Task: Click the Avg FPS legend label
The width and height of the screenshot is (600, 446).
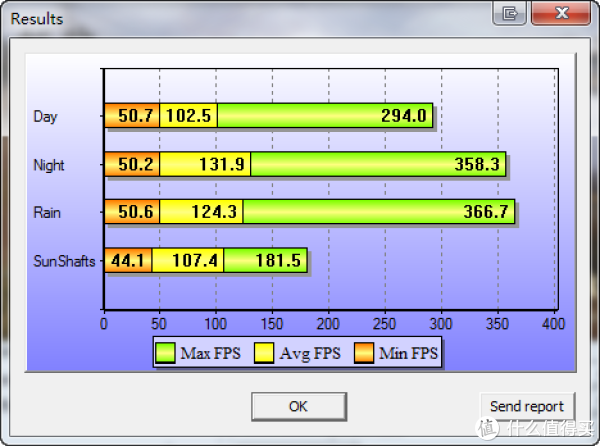Action: [x=310, y=353]
